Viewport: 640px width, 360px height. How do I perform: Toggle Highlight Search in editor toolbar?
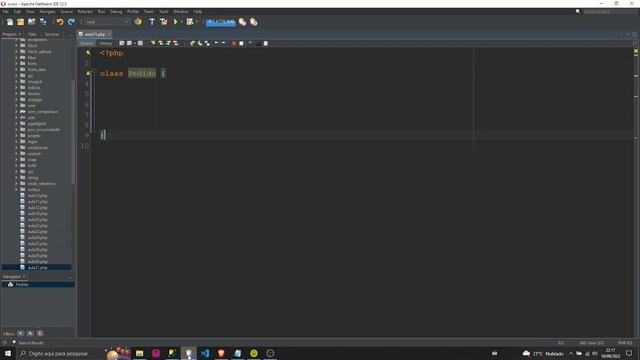tap(176, 43)
